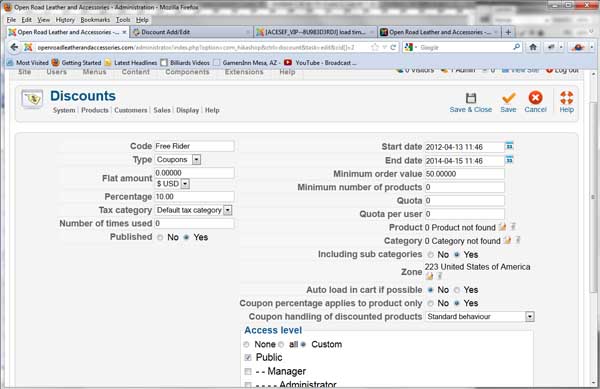The image size is (600, 389).
Task: Click the search magnifier in Google box
Action: coord(516,47)
